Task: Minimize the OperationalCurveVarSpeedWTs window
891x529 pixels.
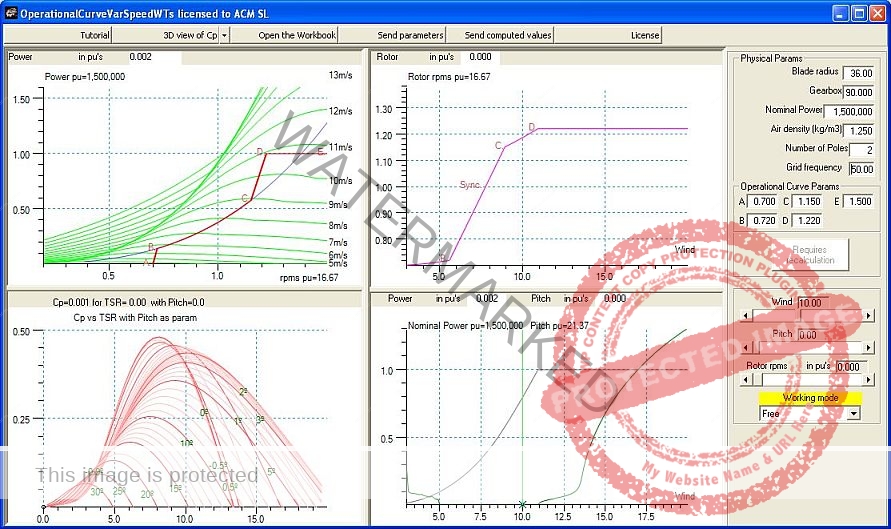Action: (x=842, y=13)
